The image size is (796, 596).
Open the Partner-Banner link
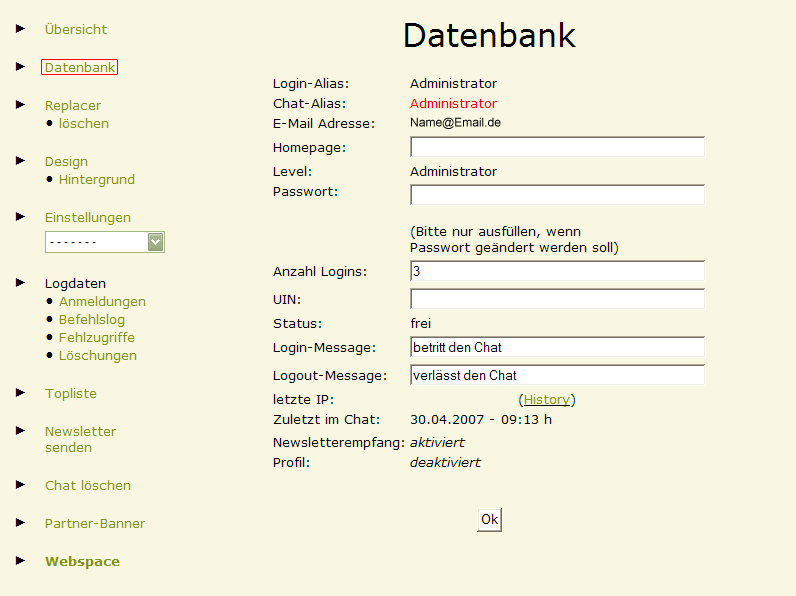pyautogui.click(x=95, y=523)
